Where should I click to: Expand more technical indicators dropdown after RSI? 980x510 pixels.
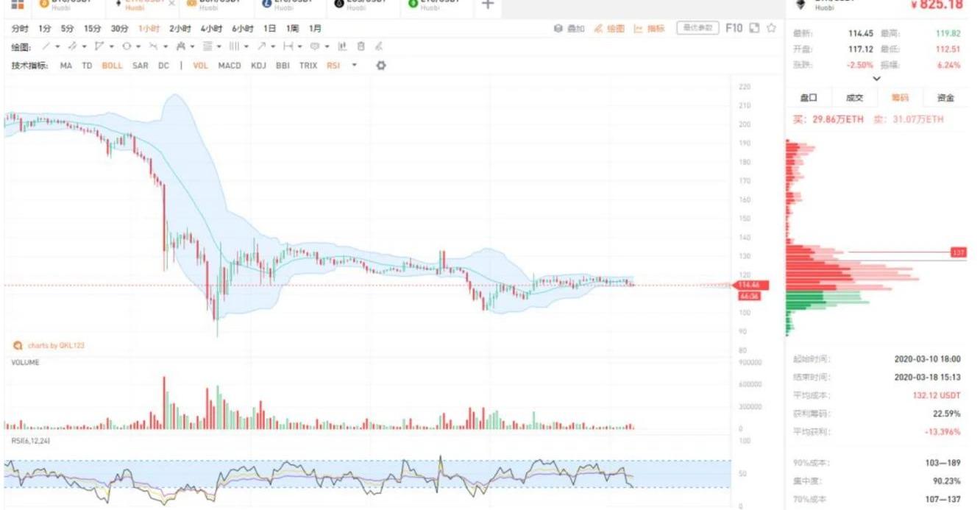click(x=355, y=65)
